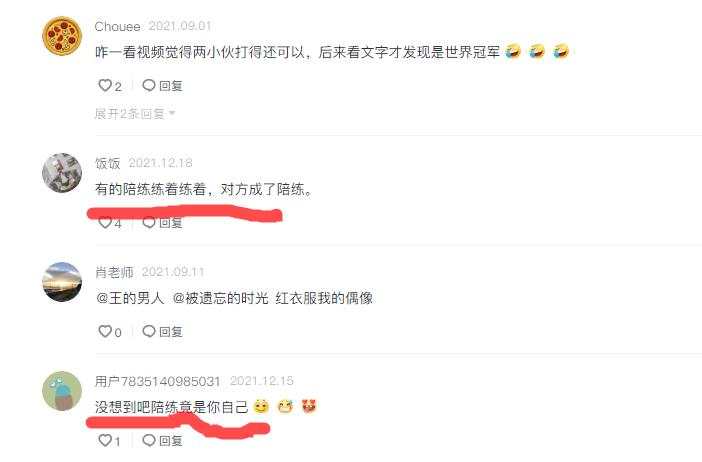Open the 用户7835140985031 username link
The image size is (702, 462).
click(x=157, y=381)
